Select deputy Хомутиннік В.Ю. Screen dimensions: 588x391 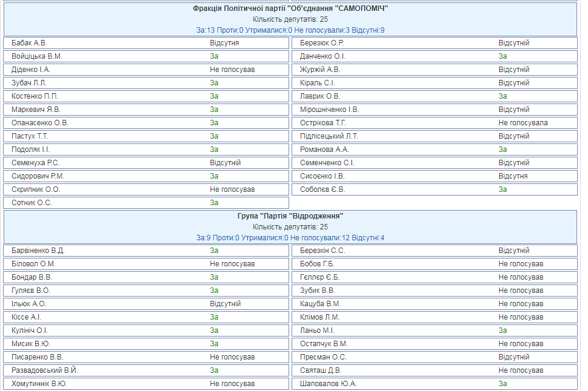pos(39,384)
